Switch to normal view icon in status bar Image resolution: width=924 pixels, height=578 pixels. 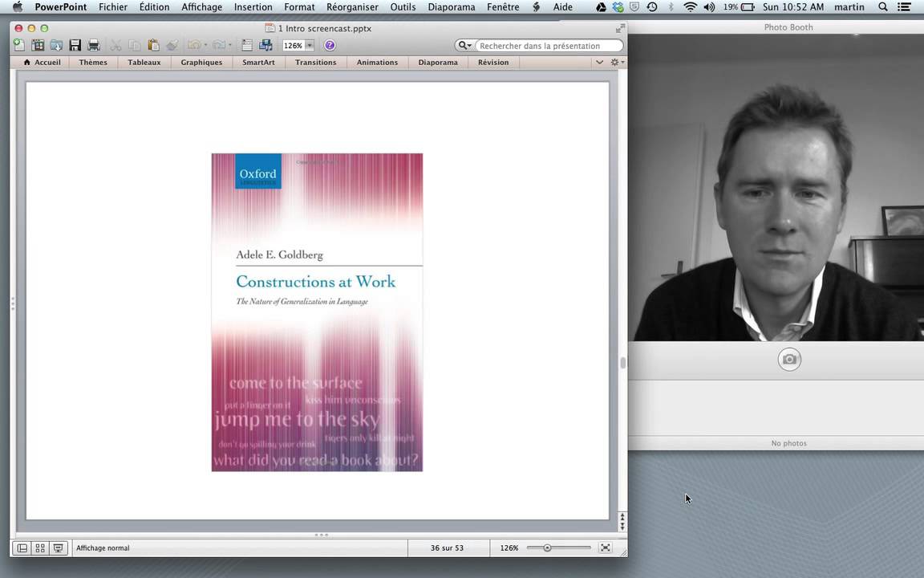tap(22, 548)
